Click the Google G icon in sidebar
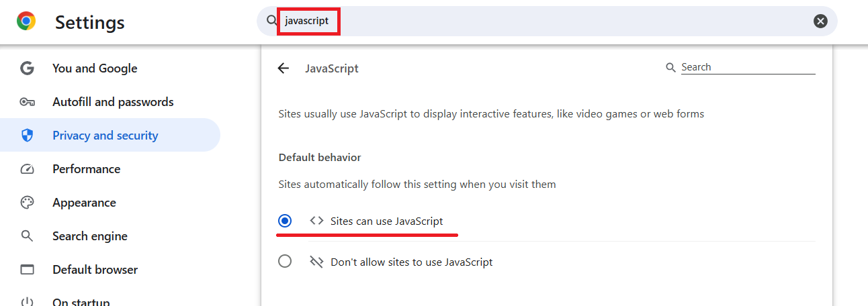This screenshot has height=306, width=868. point(27,68)
